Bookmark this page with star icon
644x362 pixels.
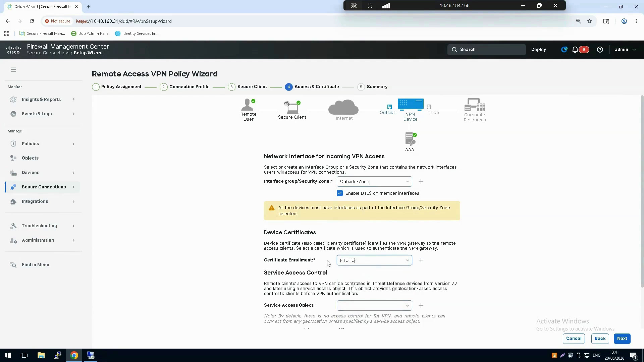pos(589,21)
